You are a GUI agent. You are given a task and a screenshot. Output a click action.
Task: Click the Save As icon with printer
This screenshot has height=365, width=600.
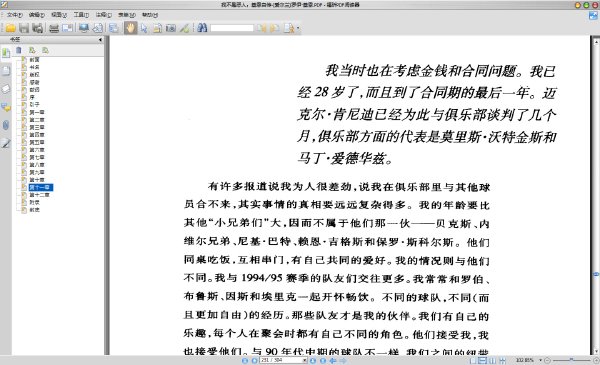point(38,28)
